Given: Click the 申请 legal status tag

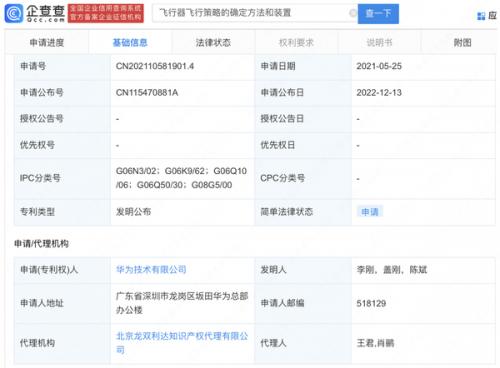Looking at the screenshot, I should 370,212.
